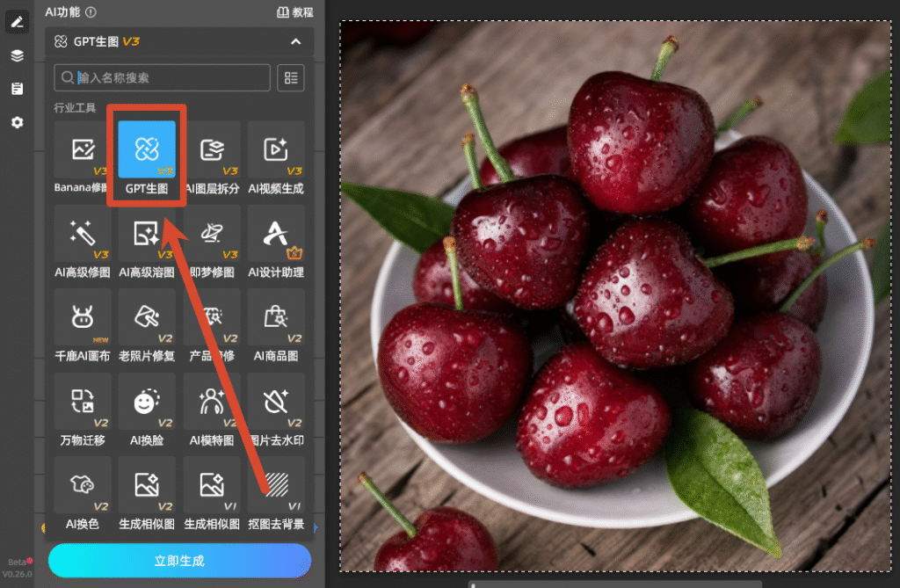900x588 pixels.
Task: Select the Banana修图 tool
Action: [82, 158]
